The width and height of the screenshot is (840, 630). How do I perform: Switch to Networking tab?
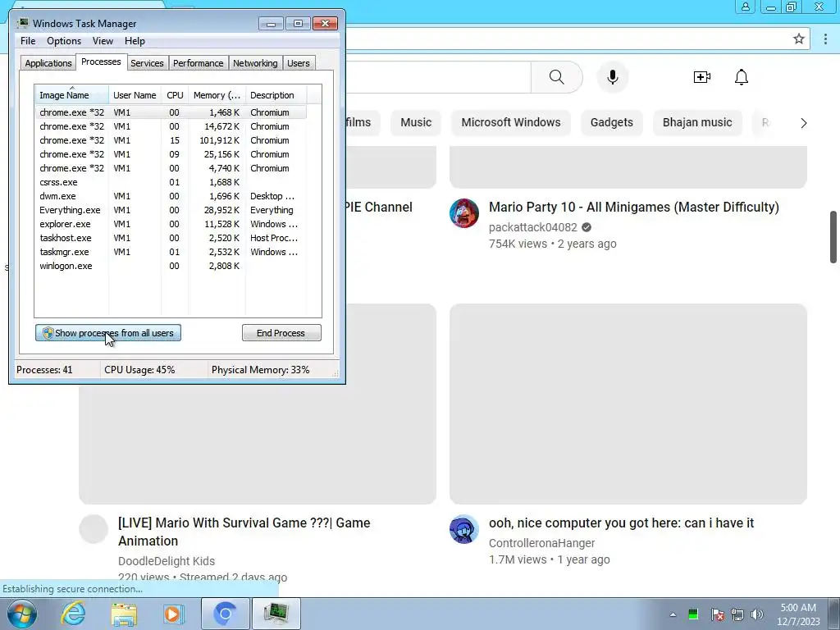[255, 63]
